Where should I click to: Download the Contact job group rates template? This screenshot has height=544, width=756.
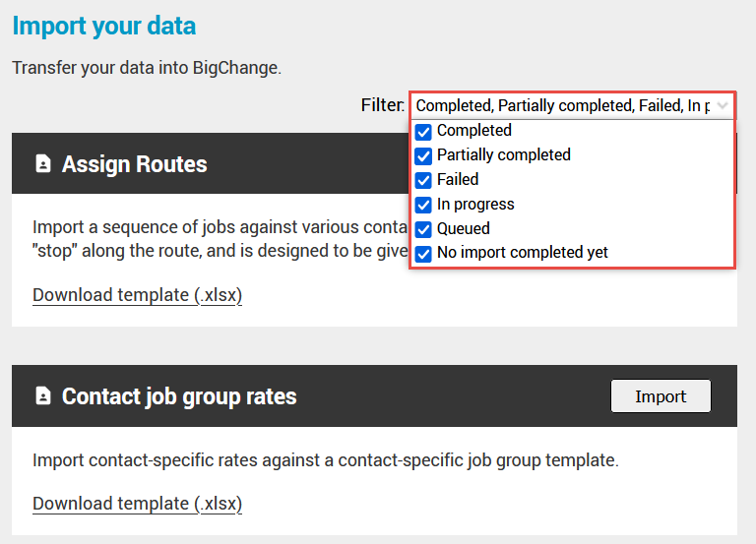point(137,504)
